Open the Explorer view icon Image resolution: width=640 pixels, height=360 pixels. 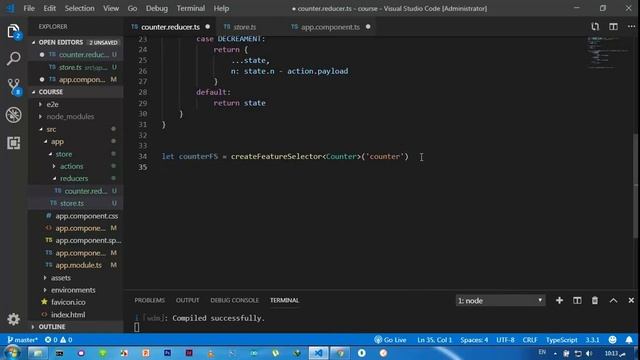click(x=13, y=31)
